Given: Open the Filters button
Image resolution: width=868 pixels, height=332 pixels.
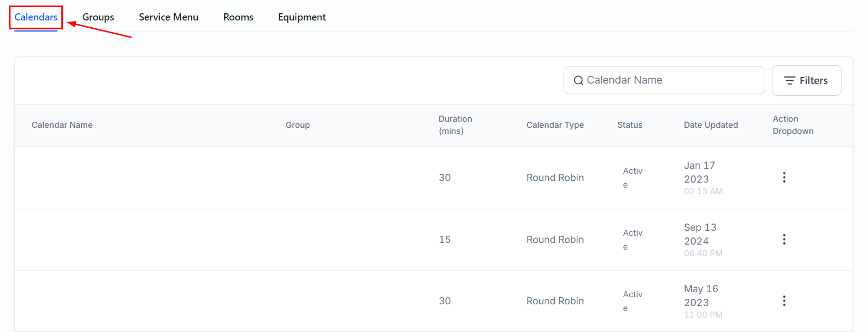Looking at the screenshot, I should (x=806, y=81).
